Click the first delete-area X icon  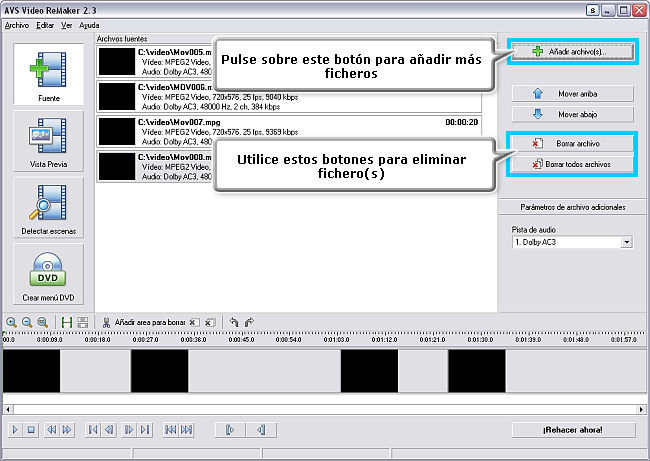194,322
